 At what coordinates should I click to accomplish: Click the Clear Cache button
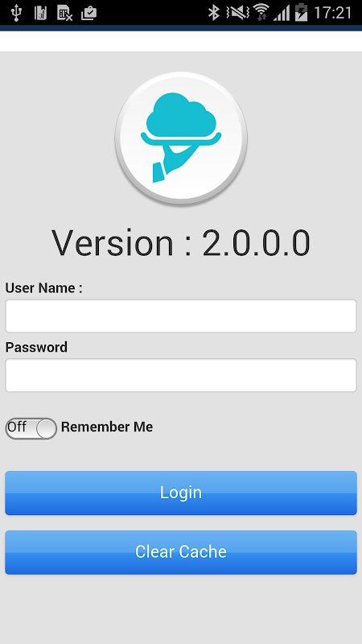(181, 552)
